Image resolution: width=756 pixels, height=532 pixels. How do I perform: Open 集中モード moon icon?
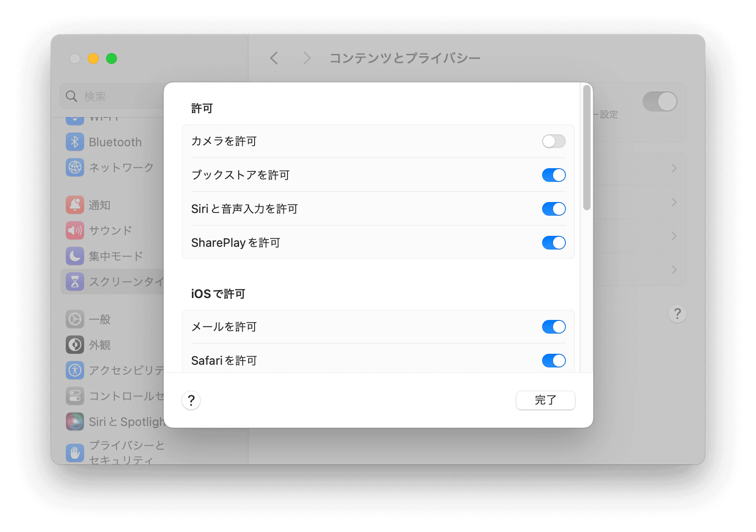click(75, 256)
